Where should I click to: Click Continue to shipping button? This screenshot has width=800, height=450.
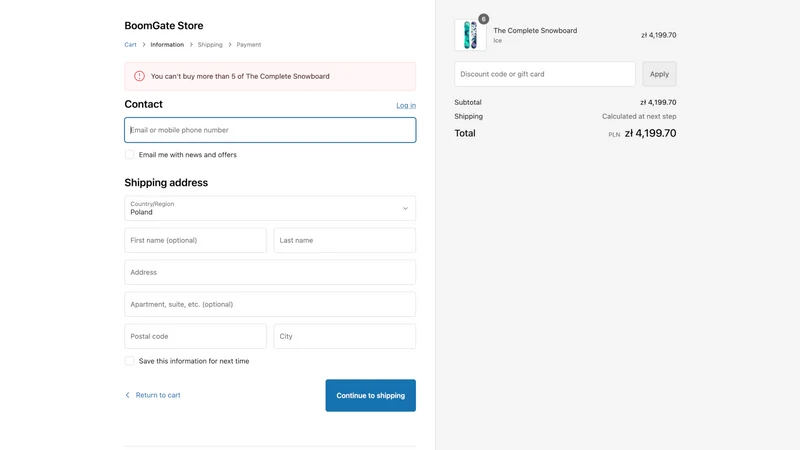point(370,395)
